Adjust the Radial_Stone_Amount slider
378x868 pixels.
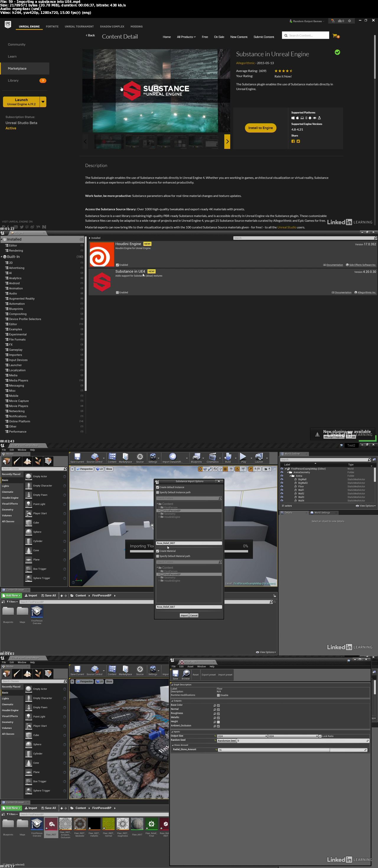pyautogui.click(x=292, y=750)
